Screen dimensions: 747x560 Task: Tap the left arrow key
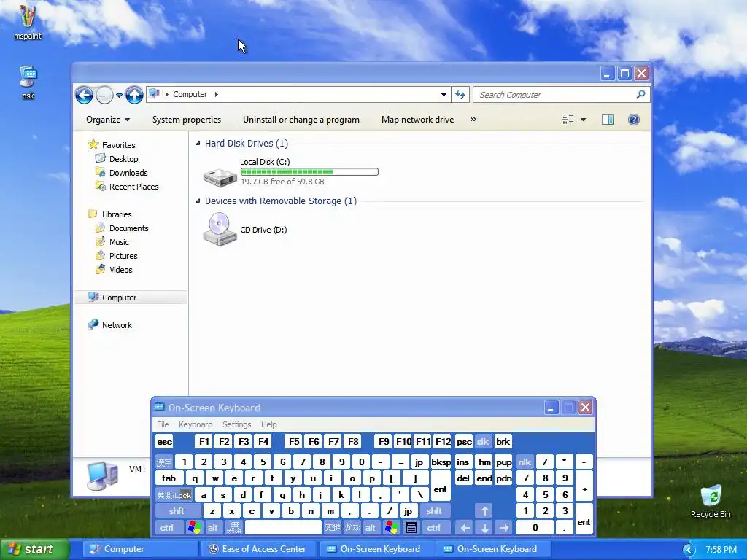(465, 528)
